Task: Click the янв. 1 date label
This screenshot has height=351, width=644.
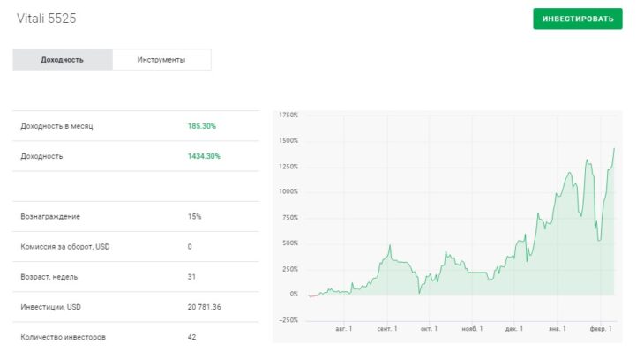Action: click(x=558, y=328)
